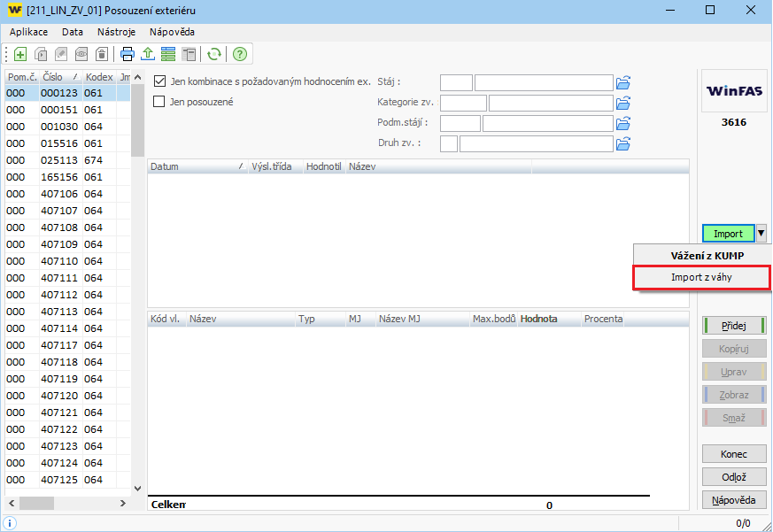This screenshot has height=532, width=773.
Task: Enable the 'Jen posouzené' checkbox
Action: click(x=160, y=101)
